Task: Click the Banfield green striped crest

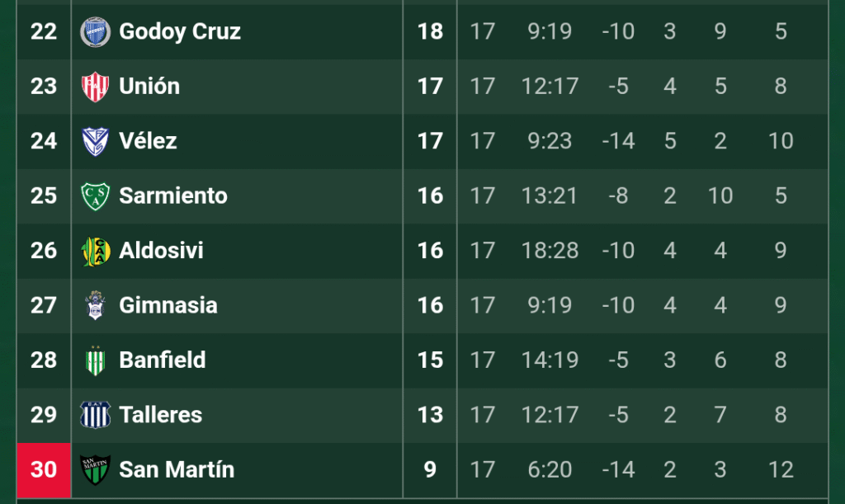Action: (x=95, y=360)
